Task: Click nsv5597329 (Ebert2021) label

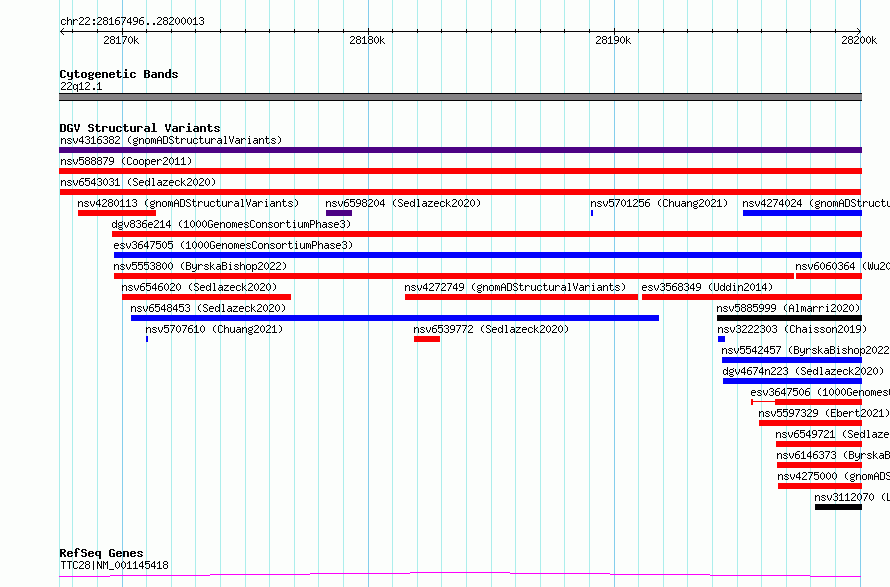Action: coord(824,413)
